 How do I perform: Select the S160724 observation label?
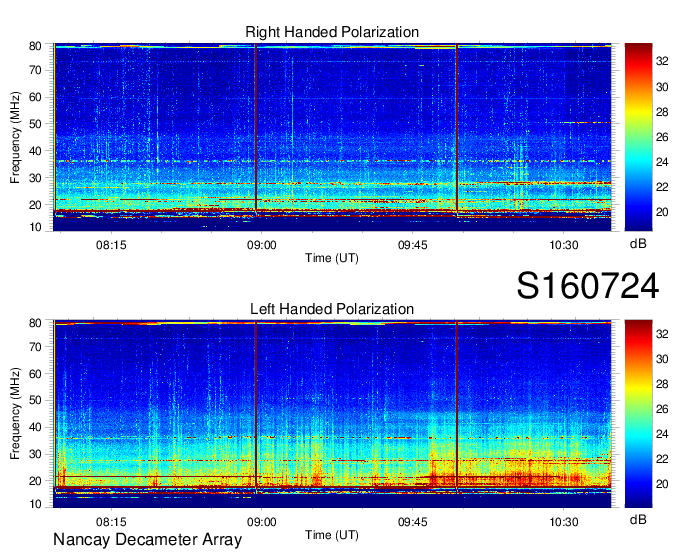[x=588, y=286]
